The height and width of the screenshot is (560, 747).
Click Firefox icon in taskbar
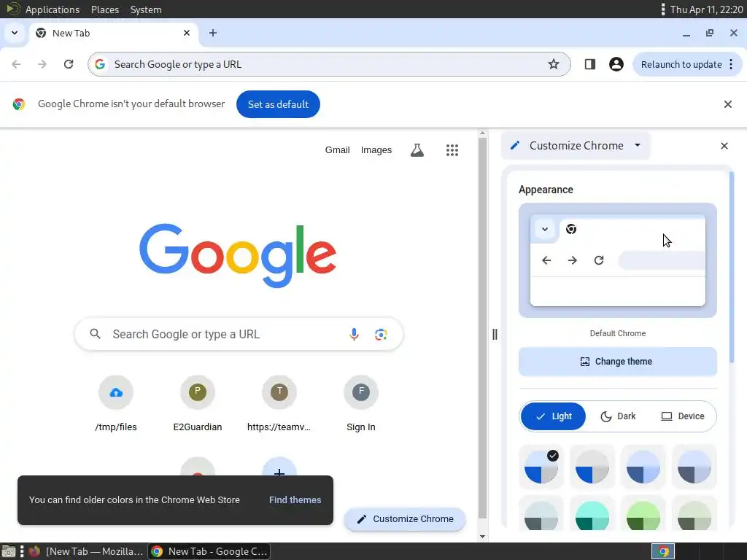point(34,551)
